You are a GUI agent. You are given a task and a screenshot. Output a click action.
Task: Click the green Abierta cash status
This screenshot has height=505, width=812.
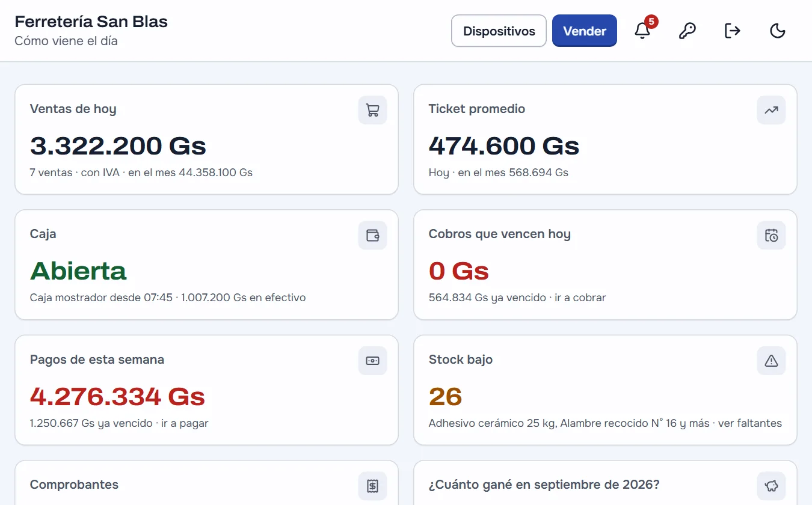tap(78, 271)
